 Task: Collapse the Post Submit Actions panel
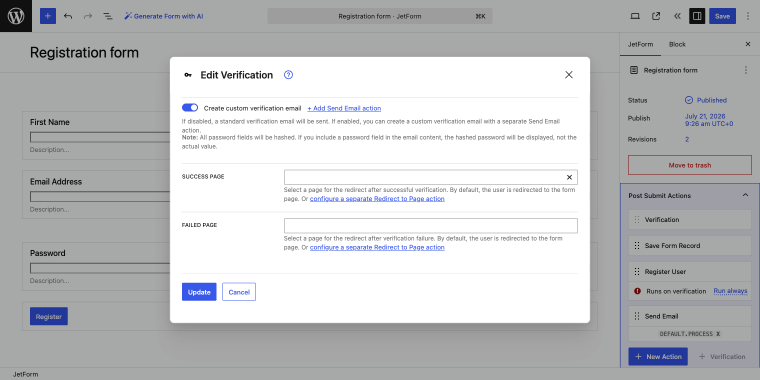[x=745, y=195]
